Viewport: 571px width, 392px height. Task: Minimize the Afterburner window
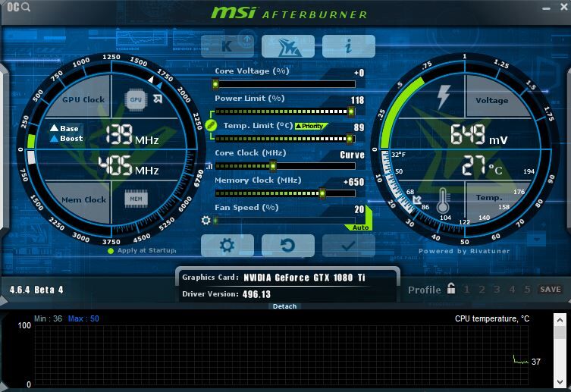coord(546,8)
